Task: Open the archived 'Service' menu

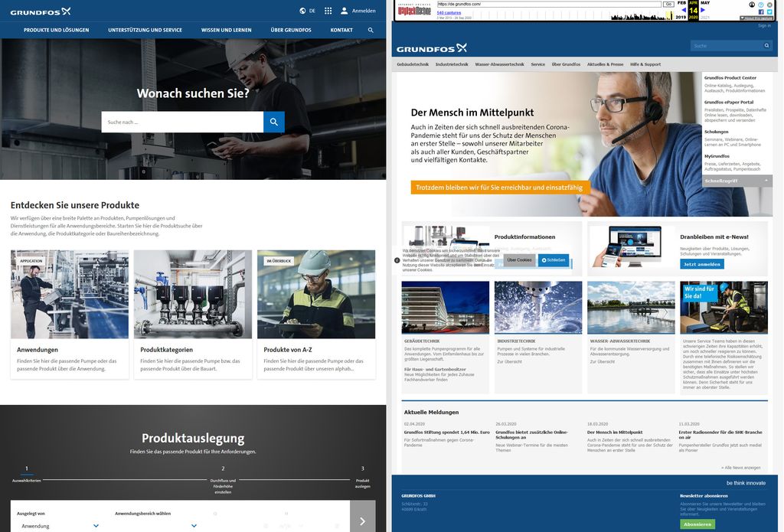Action: click(x=538, y=64)
